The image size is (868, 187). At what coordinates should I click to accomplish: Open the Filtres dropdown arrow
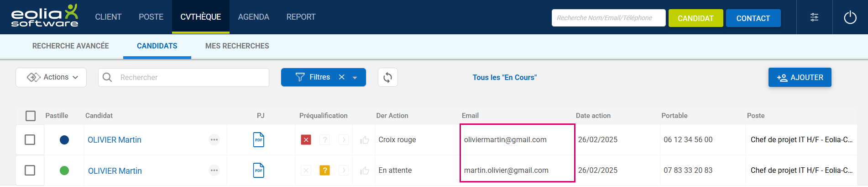tap(355, 78)
